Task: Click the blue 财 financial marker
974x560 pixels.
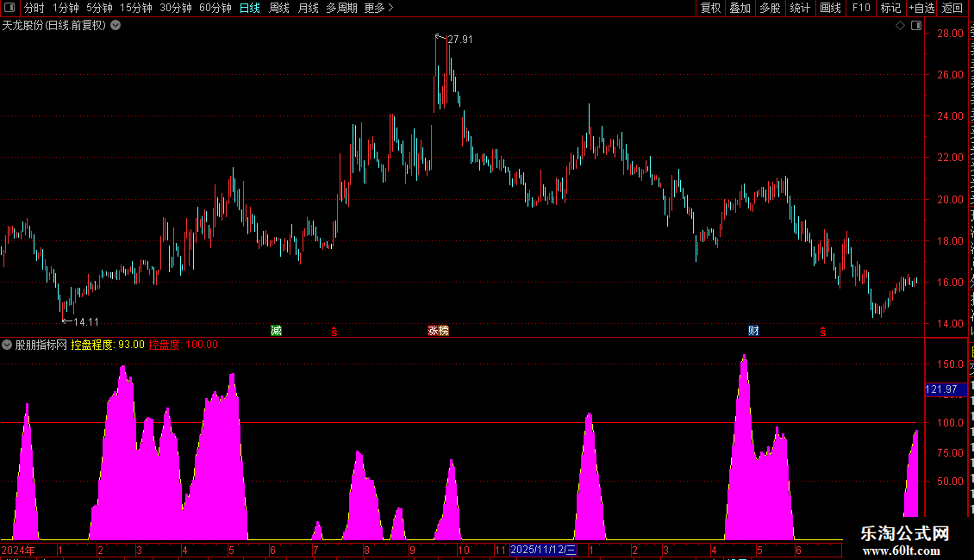Action: point(753,330)
